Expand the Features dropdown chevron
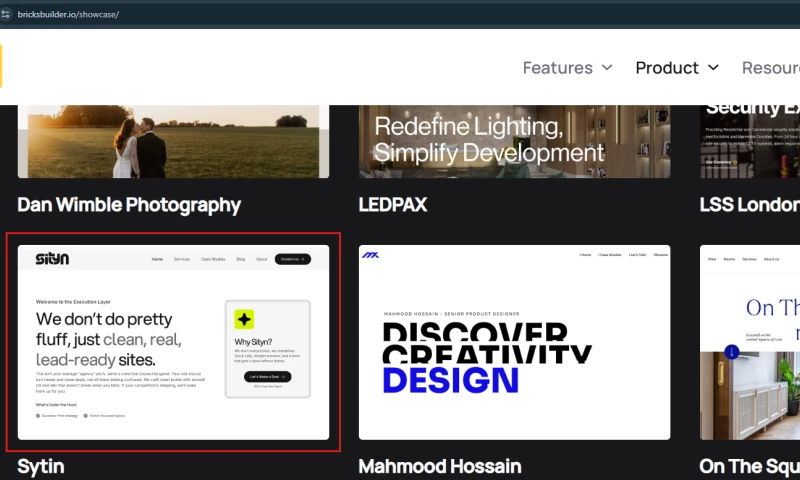 pyautogui.click(x=607, y=67)
